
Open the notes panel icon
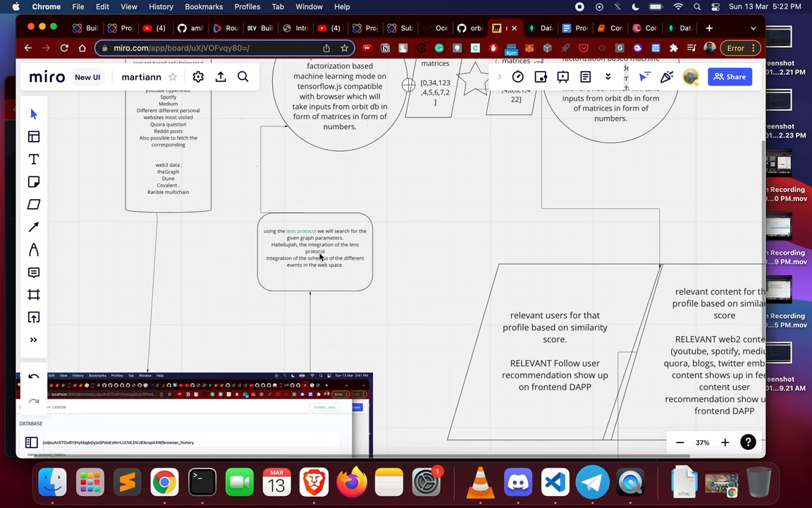coord(586,77)
